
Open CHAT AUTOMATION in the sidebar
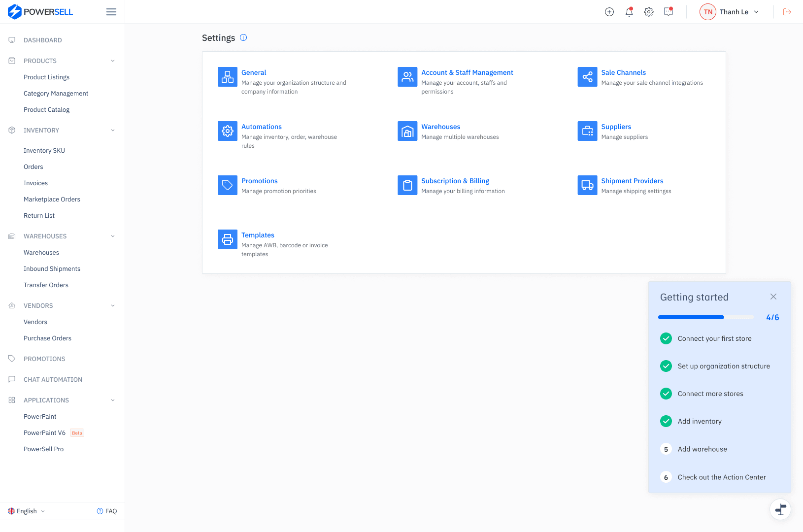click(53, 379)
